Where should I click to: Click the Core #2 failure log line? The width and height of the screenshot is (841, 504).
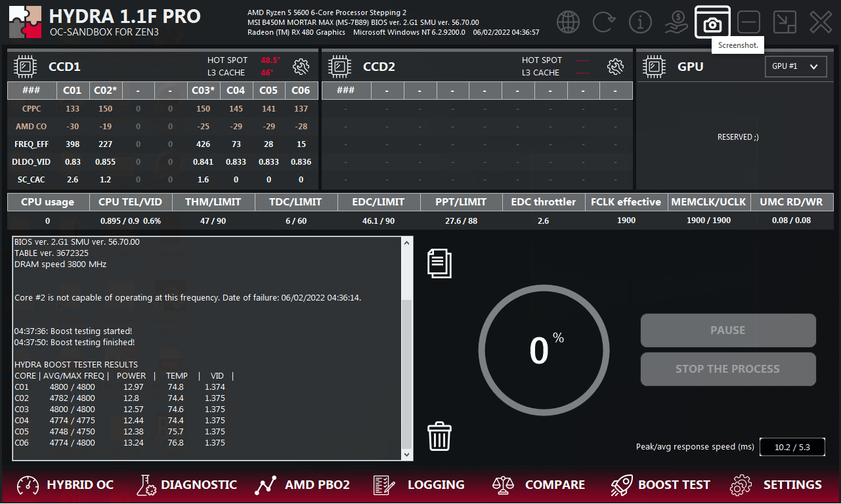(x=188, y=298)
